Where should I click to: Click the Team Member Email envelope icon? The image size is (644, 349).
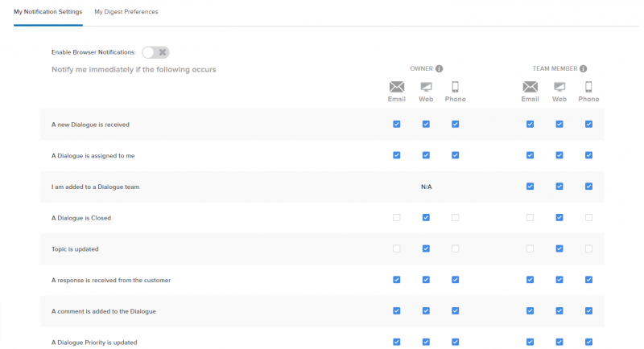(x=530, y=87)
